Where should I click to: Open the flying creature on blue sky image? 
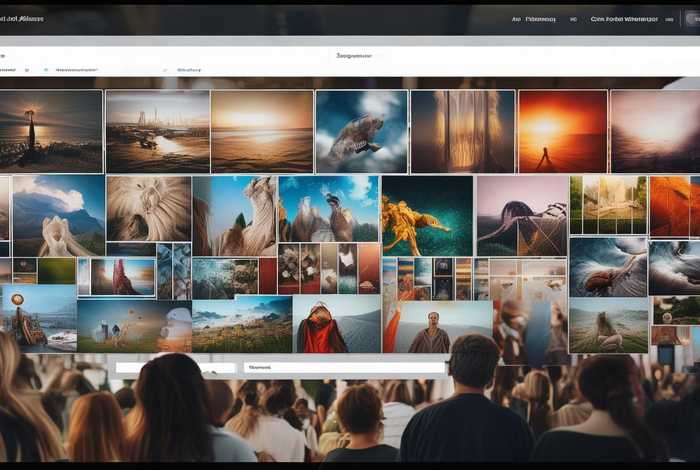(x=361, y=131)
